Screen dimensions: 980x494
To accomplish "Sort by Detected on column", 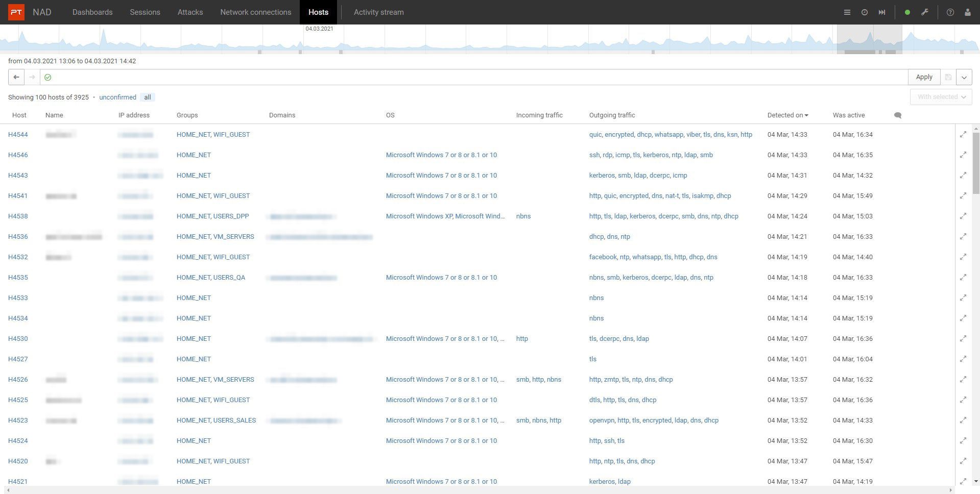I will pos(787,115).
